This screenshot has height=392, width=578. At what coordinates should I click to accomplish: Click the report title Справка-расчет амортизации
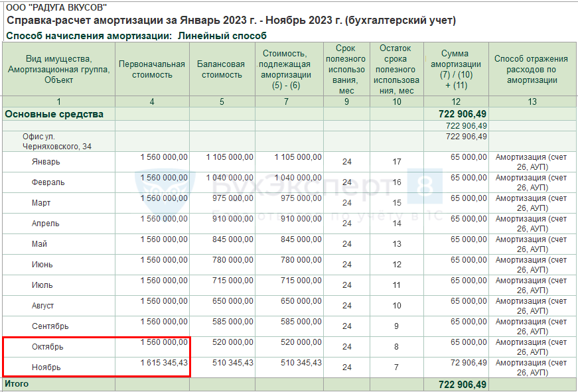pos(231,21)
